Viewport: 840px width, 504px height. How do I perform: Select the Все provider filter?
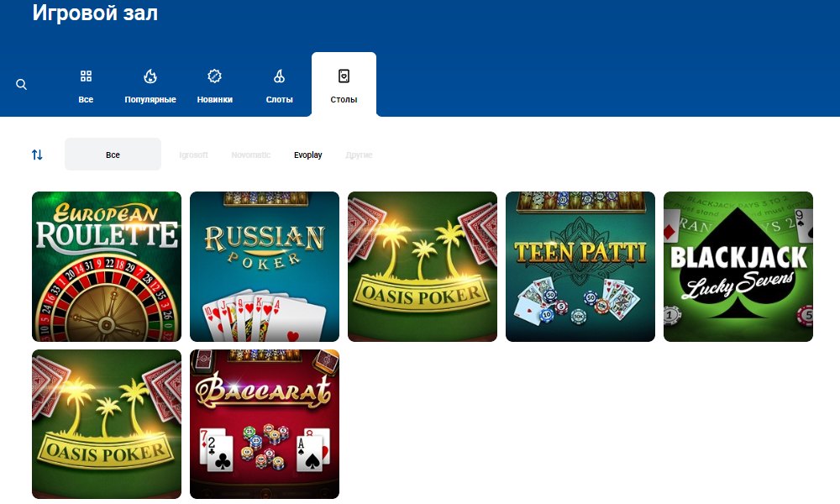113,155
